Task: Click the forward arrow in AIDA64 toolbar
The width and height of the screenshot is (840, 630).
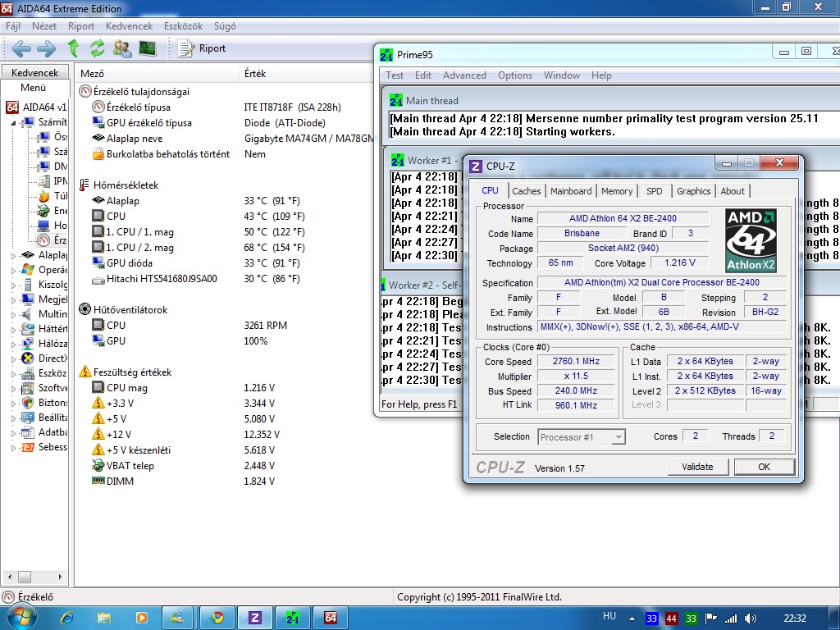Action: coord(46,48)
